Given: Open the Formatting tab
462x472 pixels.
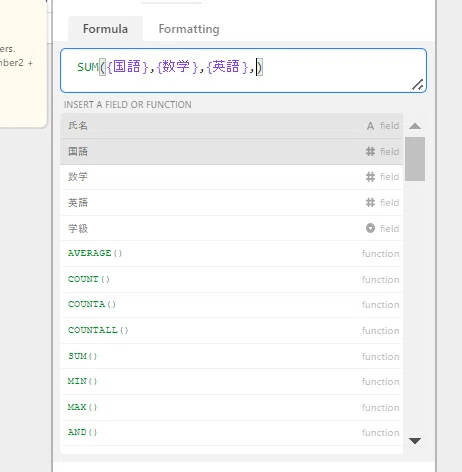Looking at the screenshot, I should [x=189, y=29].
